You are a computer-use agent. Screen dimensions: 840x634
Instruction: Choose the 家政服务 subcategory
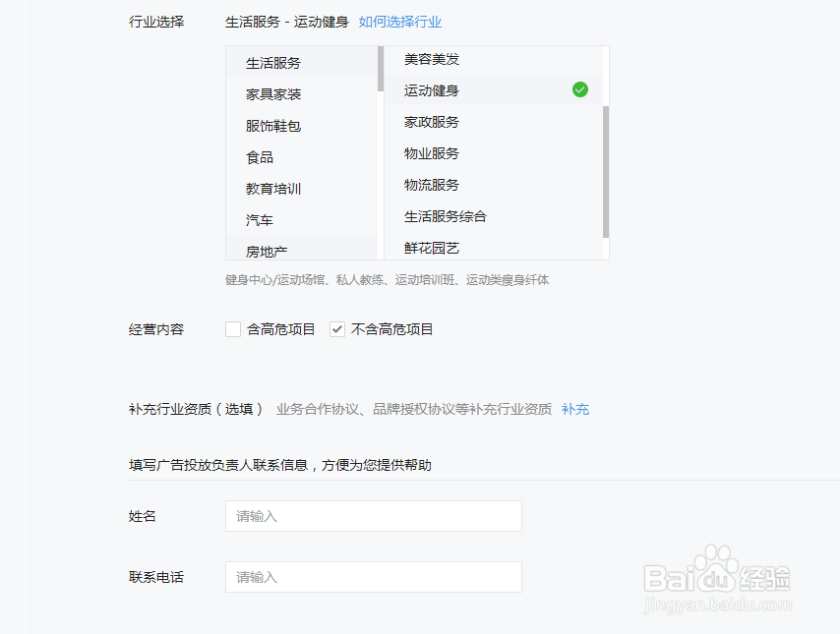494,122
